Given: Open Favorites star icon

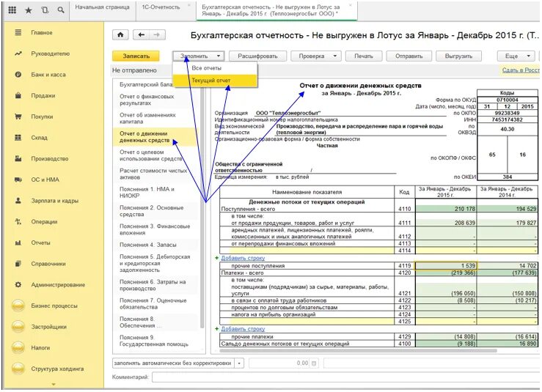Looking at the screenshot, I should 29,10.
